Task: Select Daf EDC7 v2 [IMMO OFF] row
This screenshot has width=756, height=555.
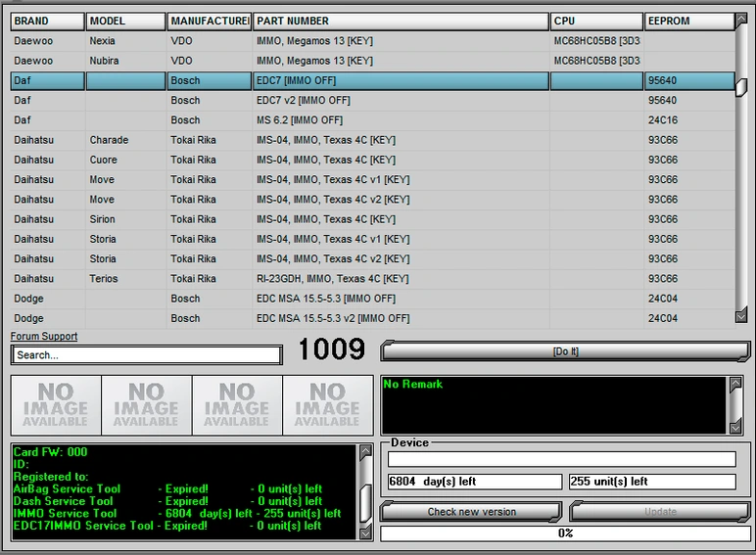Action: click(x=373, y=100)
